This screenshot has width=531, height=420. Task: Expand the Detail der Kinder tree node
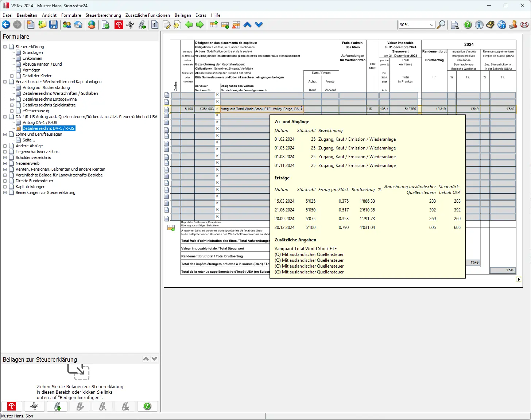12,76
